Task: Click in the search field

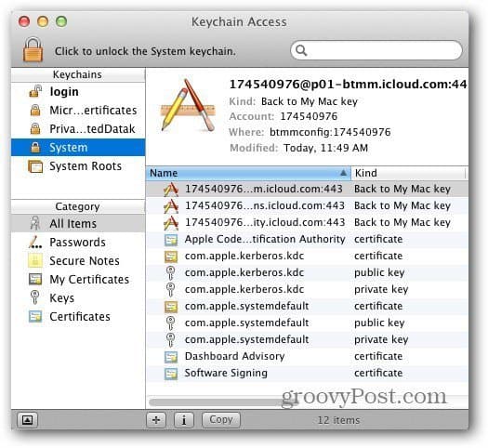Action: click(376, 50)
